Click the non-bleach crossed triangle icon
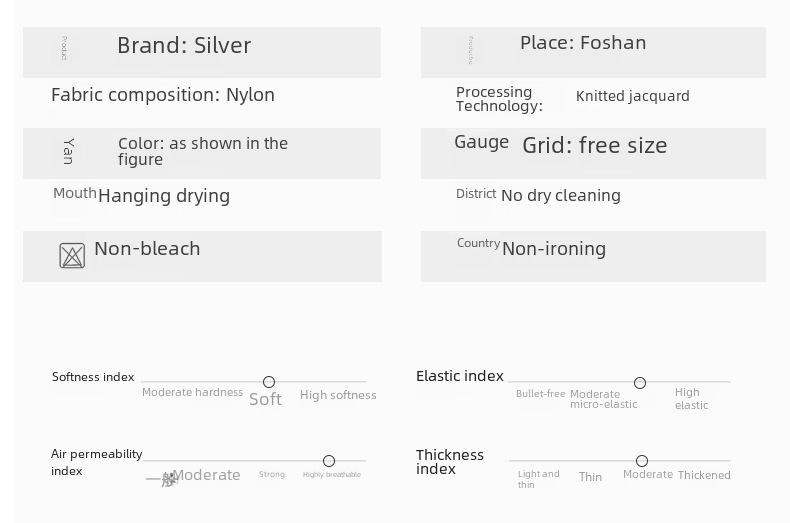The height and width of the screenshot is (523, 790). pyautogui.click(x=72, y=255)
